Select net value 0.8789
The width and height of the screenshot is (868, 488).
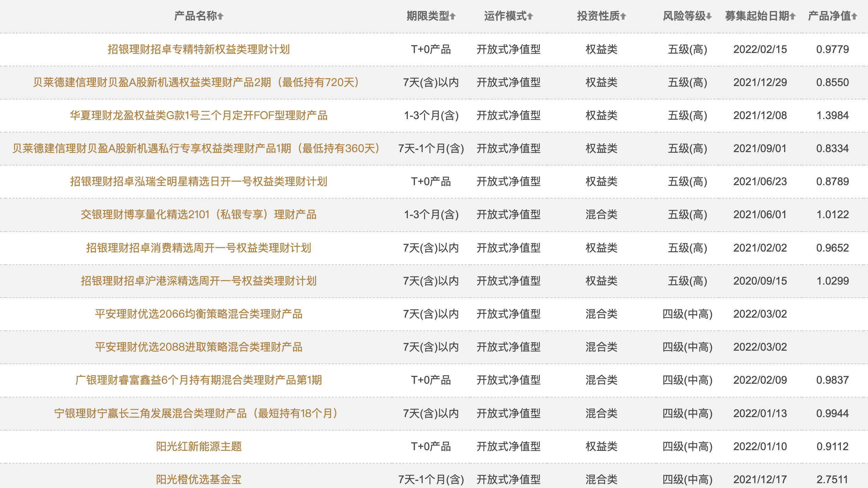tap(833, 181)
